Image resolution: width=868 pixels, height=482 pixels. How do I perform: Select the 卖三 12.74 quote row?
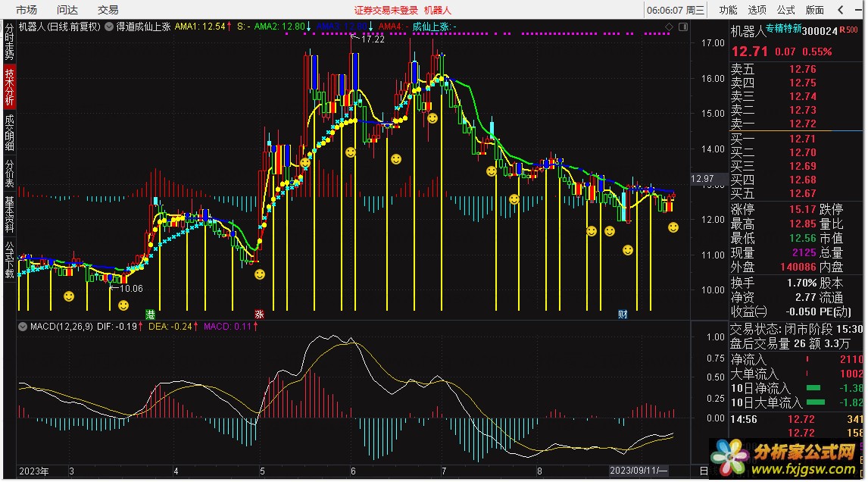tap(795, 96)
